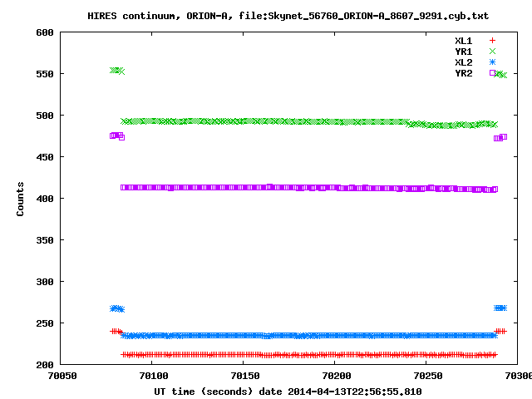Click the green YR1 cluster near 553 at plot start

click(117, 71)
